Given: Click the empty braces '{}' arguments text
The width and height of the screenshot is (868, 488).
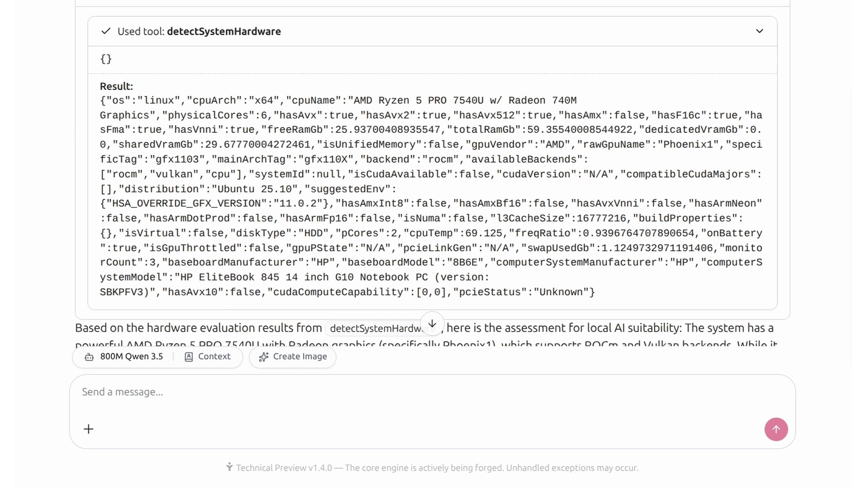Looking at the screenshot, I should pos(106,59).
